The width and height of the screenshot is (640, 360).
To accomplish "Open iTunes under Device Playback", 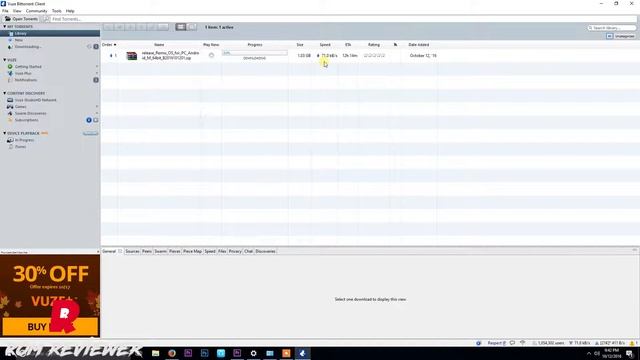I will (x=20, y=147).
